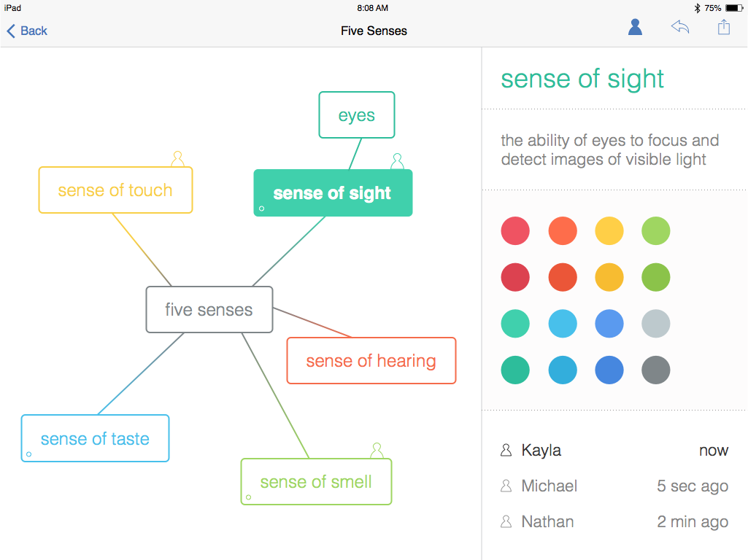Viewport: 748px width, 560px height.
Task: Pick the dark green color swatch
Action: point(656,277)
